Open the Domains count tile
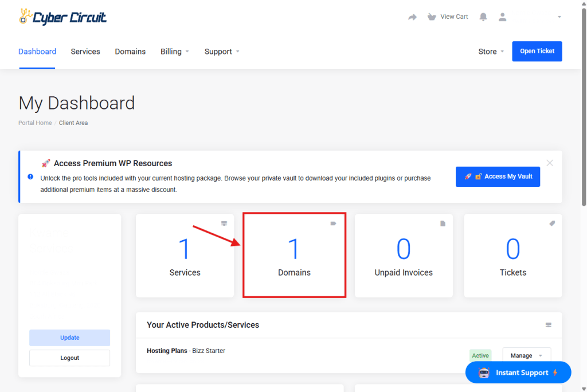This screenshot has width=587, height=392. tap(294, 256)
